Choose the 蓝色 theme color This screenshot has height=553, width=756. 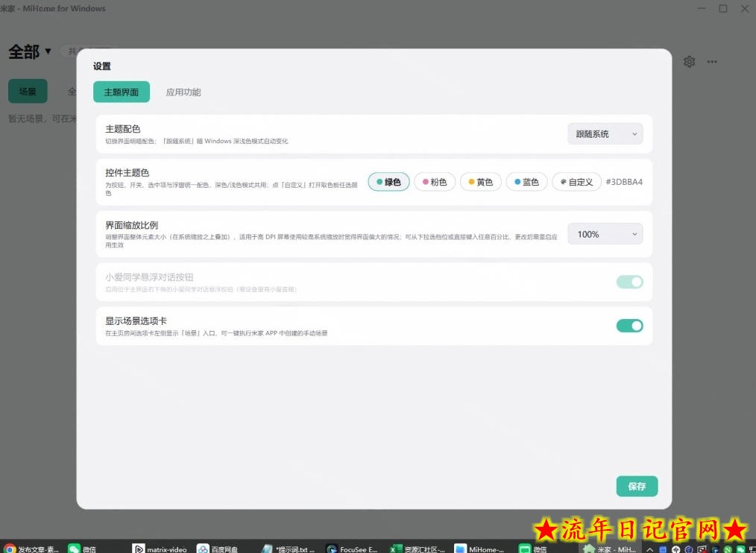point(526,182)
